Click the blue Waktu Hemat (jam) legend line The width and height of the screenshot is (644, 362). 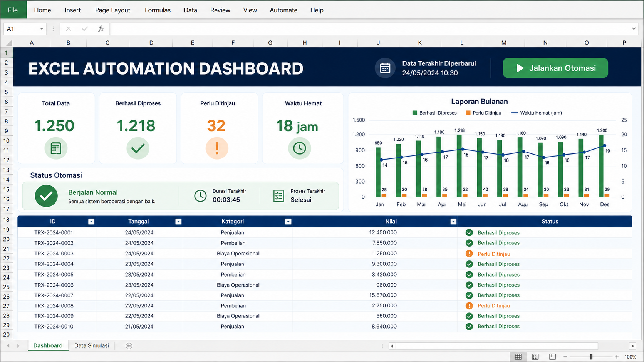[x=514, y=113]
